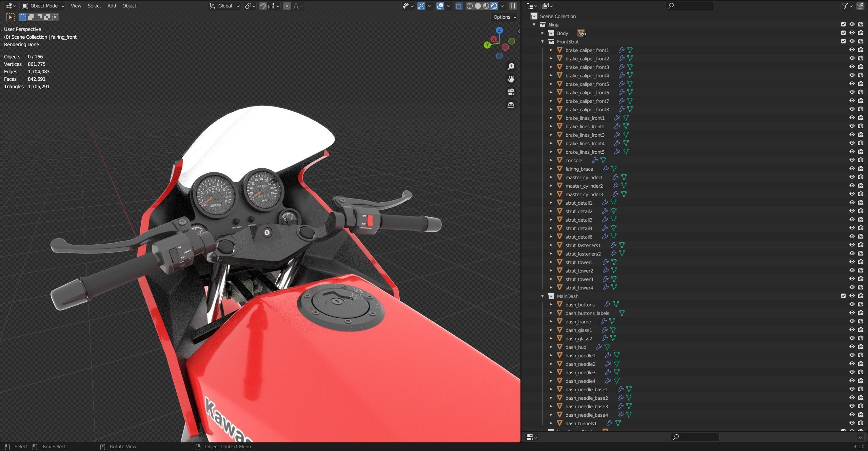
Task: Collapse the MainDash collection
Action: click(x=542, y=296)
